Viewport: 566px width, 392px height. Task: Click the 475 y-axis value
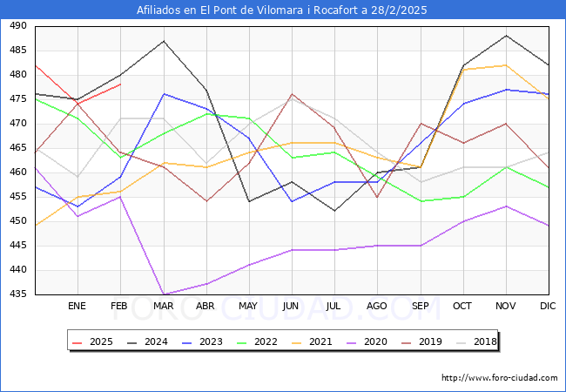coord(18,99)
